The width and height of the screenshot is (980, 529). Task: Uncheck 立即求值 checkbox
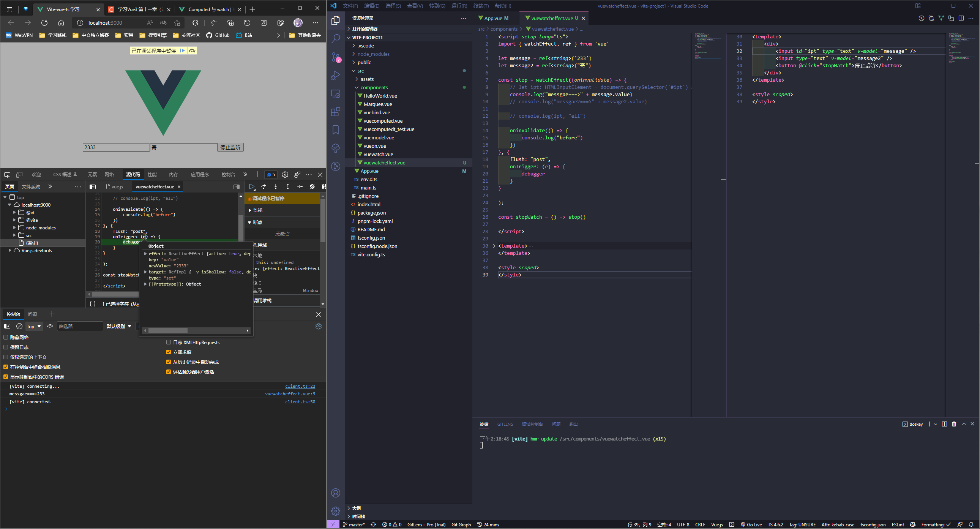[169, 352]
